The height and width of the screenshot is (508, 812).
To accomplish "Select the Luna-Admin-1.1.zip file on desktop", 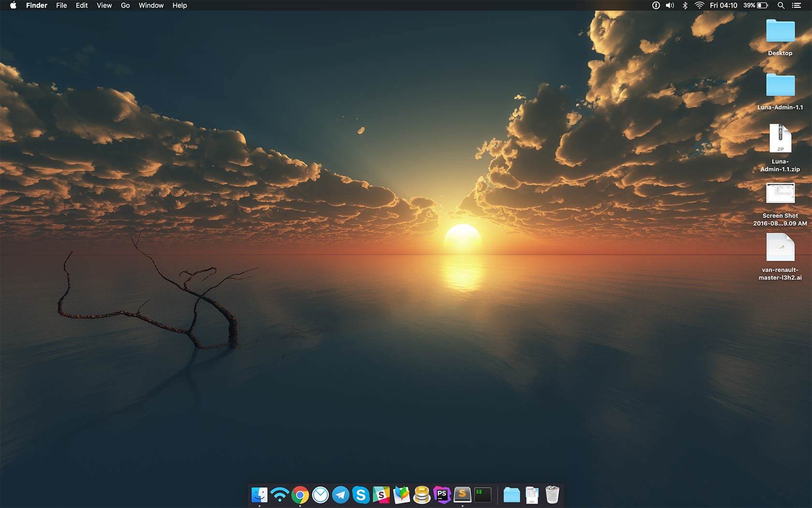I will pyautogui.click(x=780, y=139).
